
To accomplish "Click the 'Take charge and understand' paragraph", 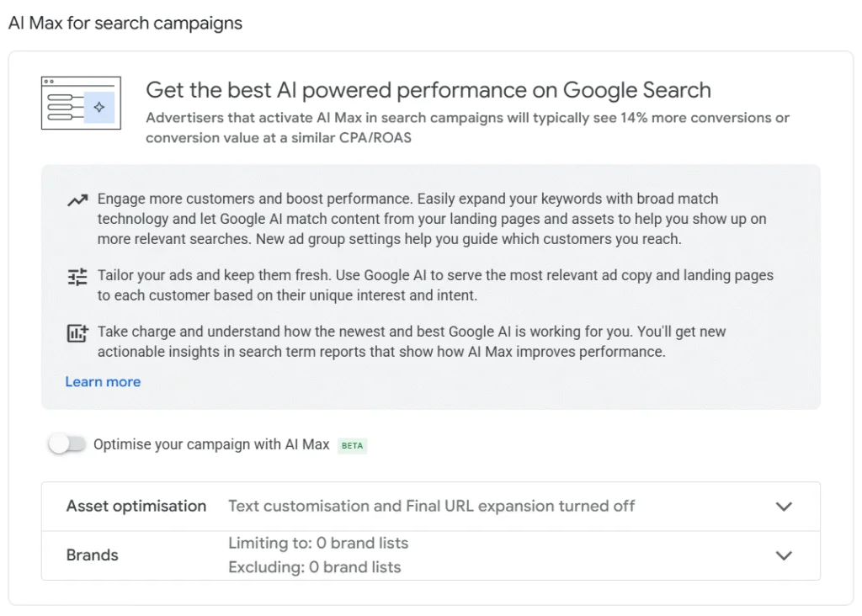I will point(411,342).
